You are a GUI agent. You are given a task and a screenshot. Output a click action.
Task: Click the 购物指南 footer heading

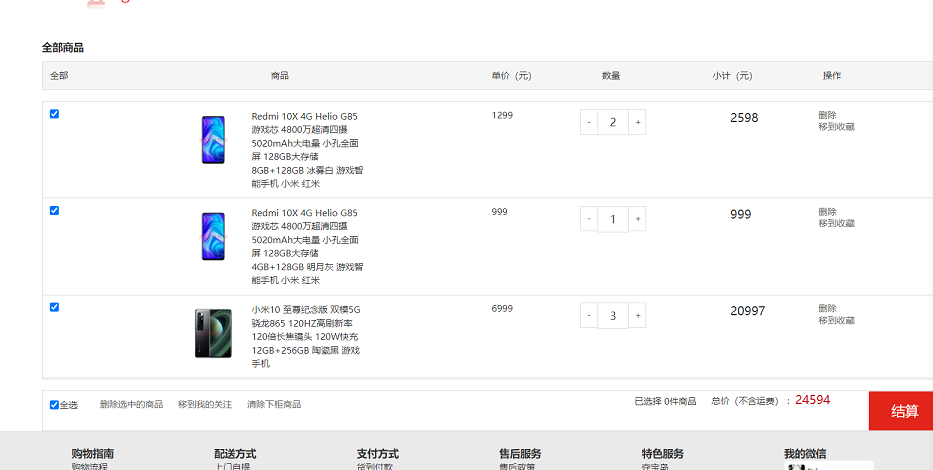pos(93,454)
